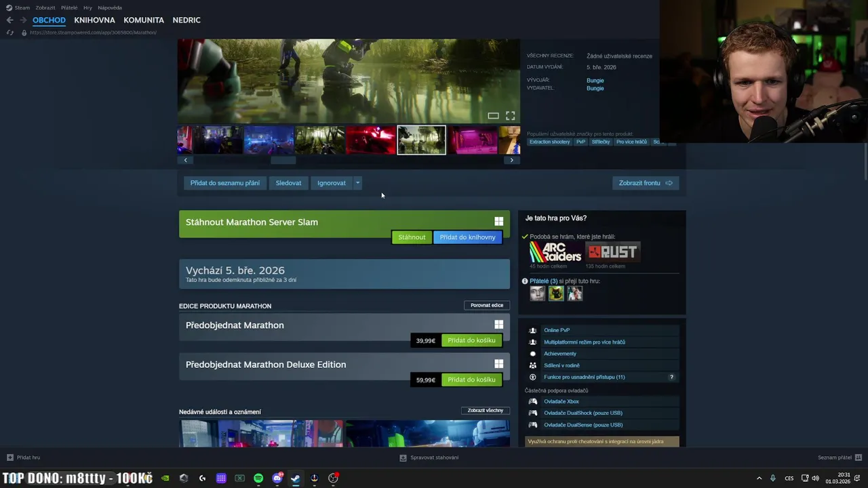Click the plus icon next to Přidat hru
868x488 pixels.
tap(9, 457)
